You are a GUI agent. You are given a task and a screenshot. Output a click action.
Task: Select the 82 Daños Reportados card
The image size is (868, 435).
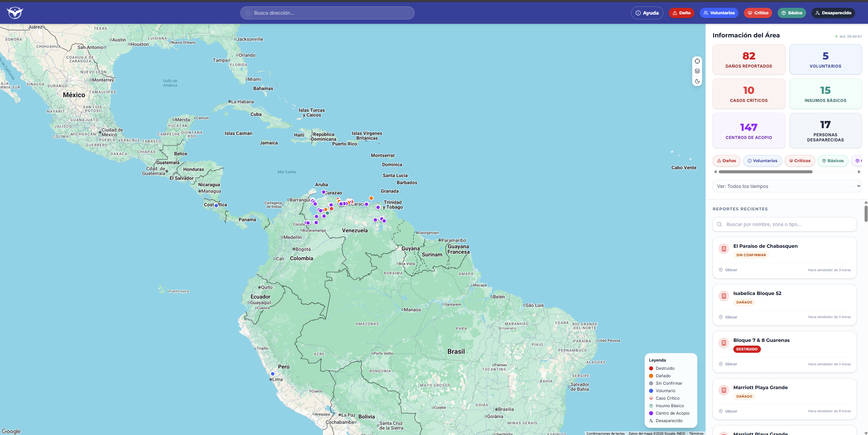749,59
